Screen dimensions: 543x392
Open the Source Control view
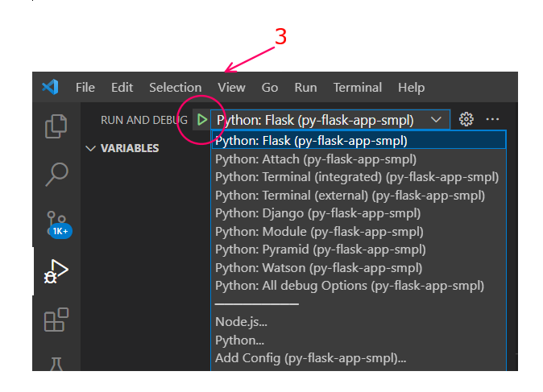[x=56, y=223]
